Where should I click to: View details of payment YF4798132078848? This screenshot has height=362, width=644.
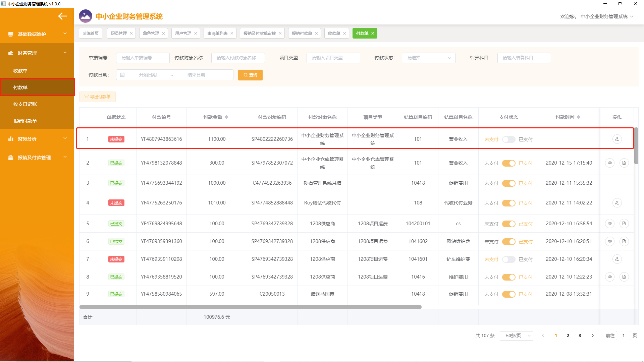click(x=610, y=163)
